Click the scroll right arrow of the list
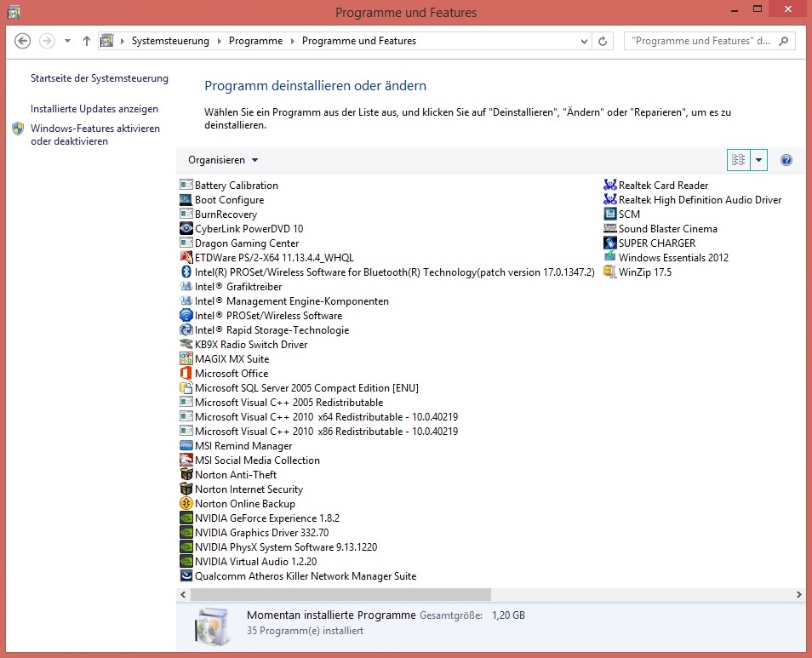Screen dimensions: 812x658 click(799, 594)
